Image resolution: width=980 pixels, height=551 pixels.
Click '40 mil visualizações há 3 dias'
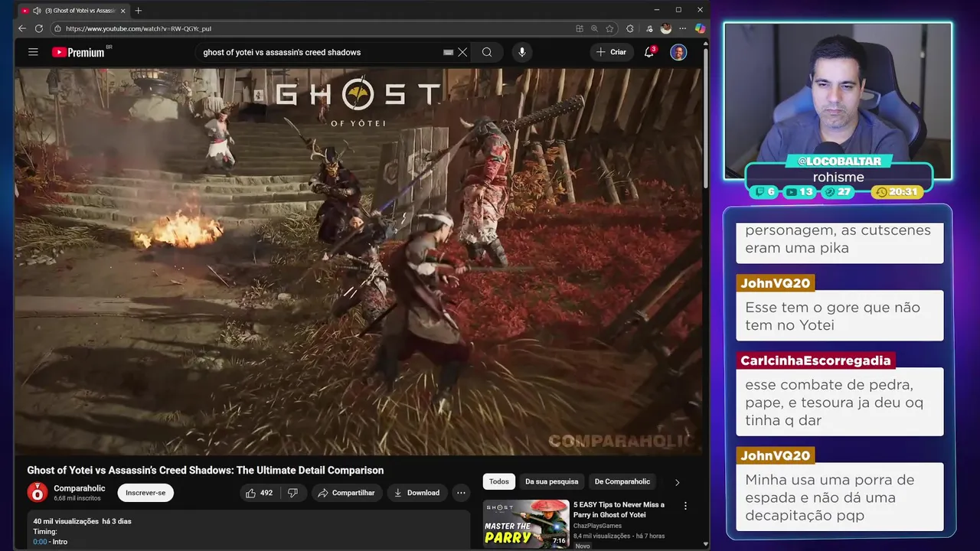[82, 521]
